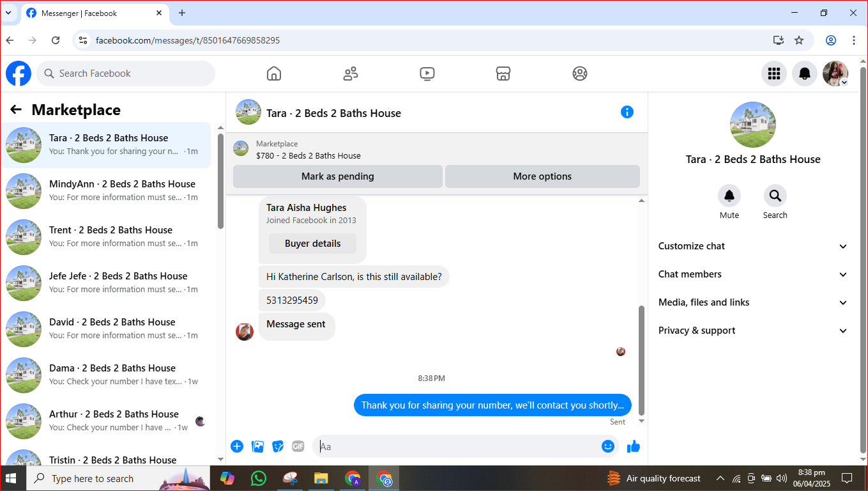Viewport: 868px width, 491px height.
Task: Open the Facebook menu grid icon
Action: pyautogui.click(x=774, y=74)
